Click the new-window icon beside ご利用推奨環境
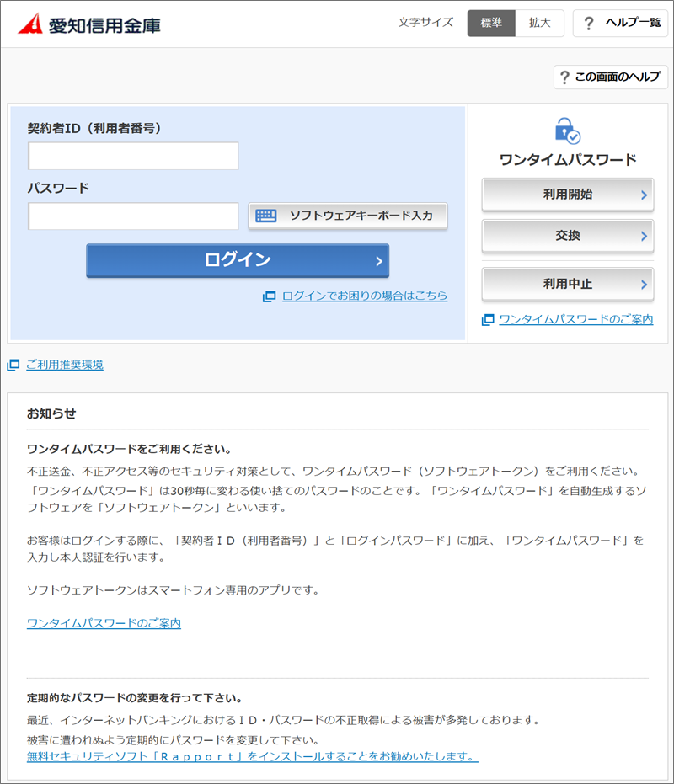The image size is (674, 784). click(13, 365)
